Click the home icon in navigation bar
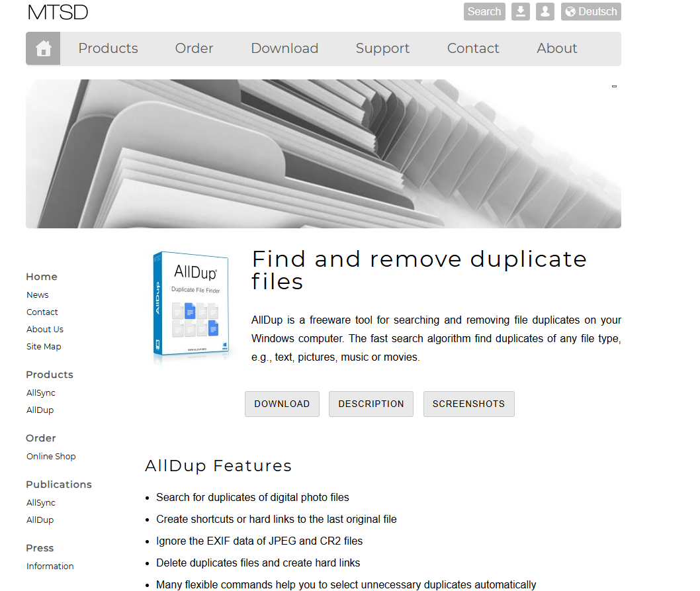The height and width of the screenshot is (591, 700). (43, 48)
